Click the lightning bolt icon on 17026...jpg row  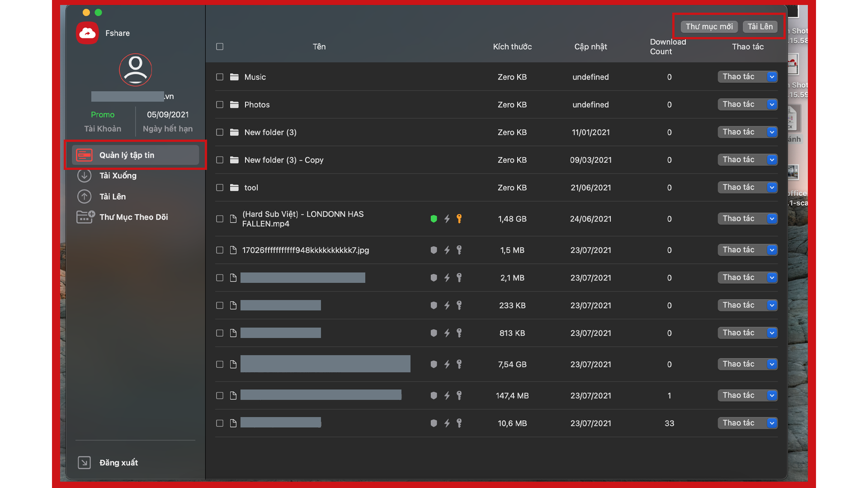tap(447, 250)
